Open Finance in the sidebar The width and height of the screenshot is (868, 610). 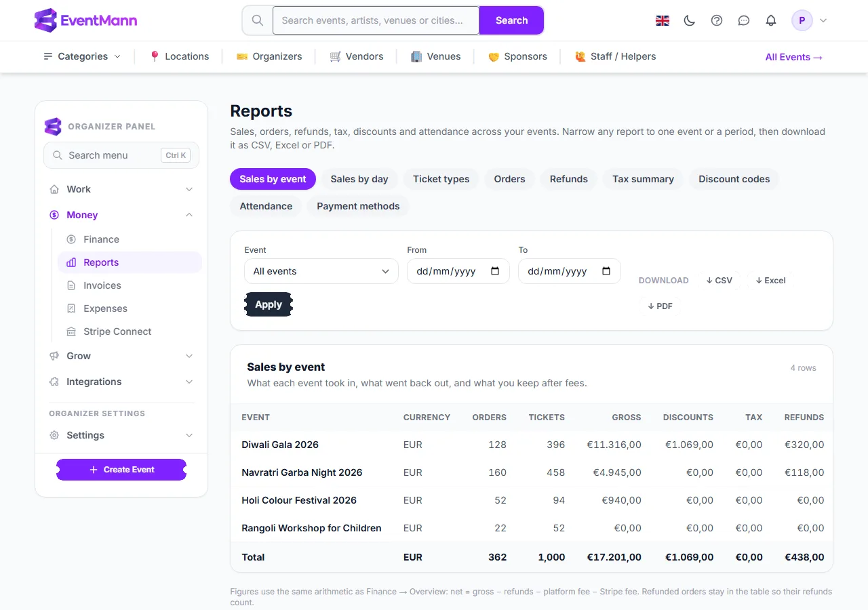pos(130,239)
